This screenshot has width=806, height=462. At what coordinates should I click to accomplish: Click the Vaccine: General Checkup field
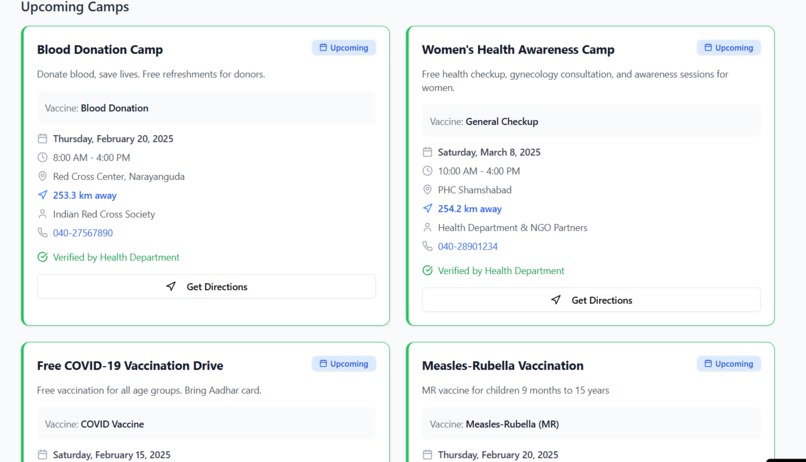pos(591,121)
